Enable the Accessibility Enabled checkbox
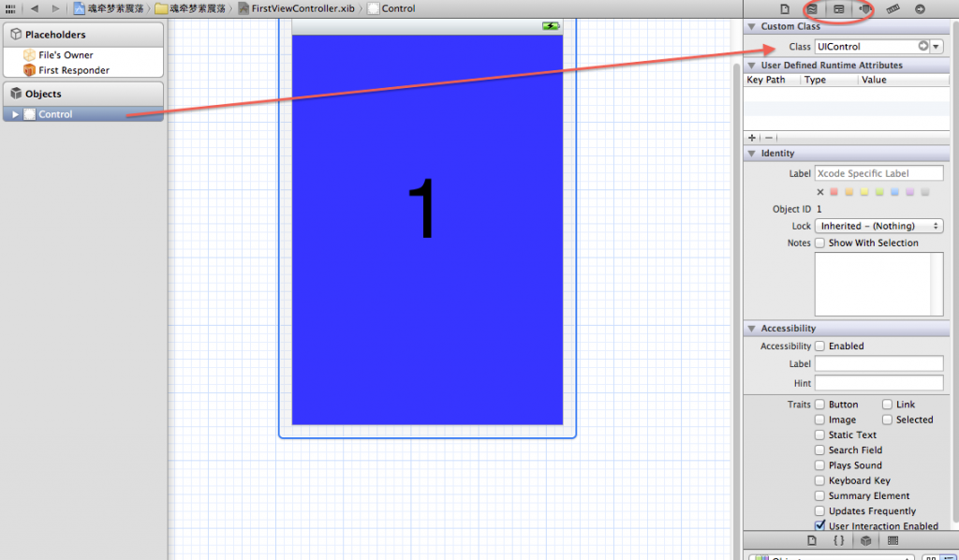 (819, 346)
